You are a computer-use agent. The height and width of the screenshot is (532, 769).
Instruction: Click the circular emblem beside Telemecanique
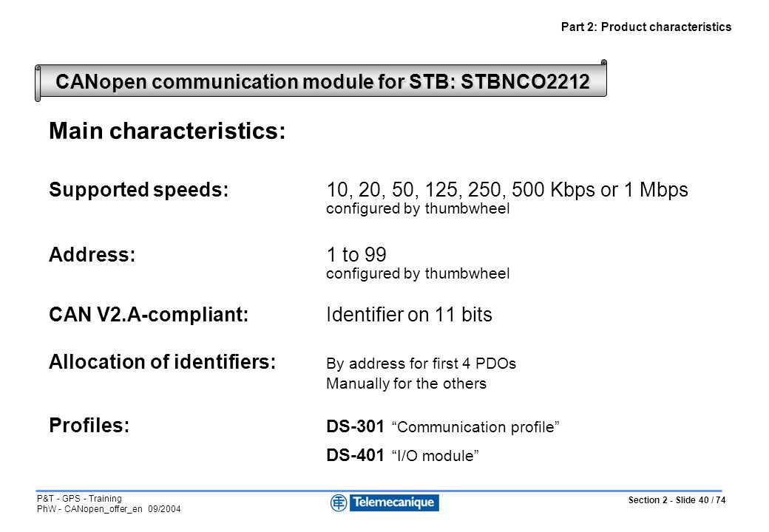point(339,502)
